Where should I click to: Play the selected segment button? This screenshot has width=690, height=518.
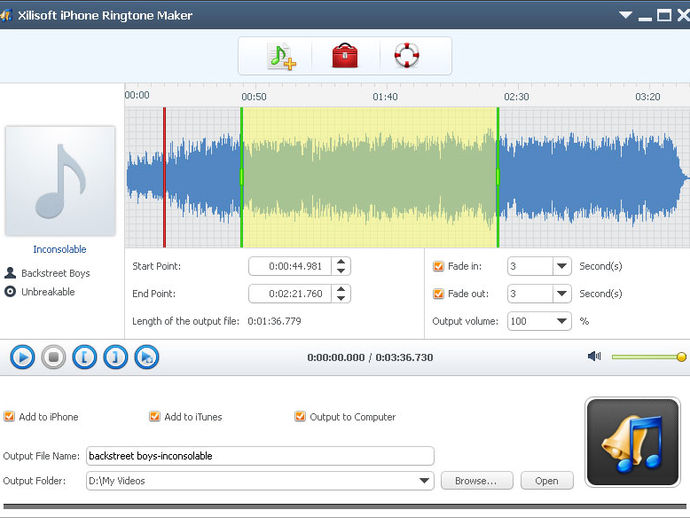click(x=147, y=357)
